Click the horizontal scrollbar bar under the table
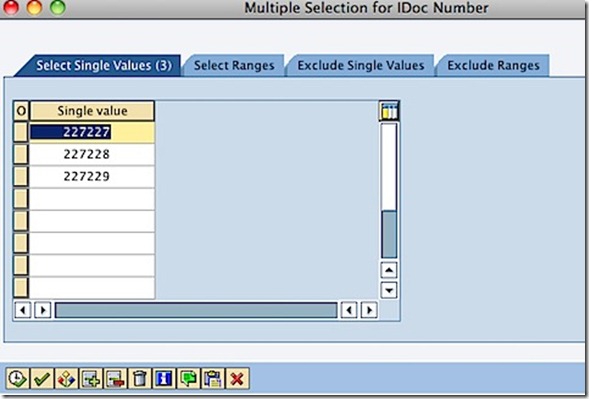 pos(196,310)
